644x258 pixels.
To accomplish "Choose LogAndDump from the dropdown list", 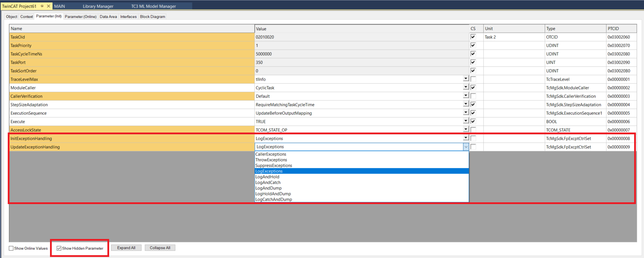I will tap(362, 188).
